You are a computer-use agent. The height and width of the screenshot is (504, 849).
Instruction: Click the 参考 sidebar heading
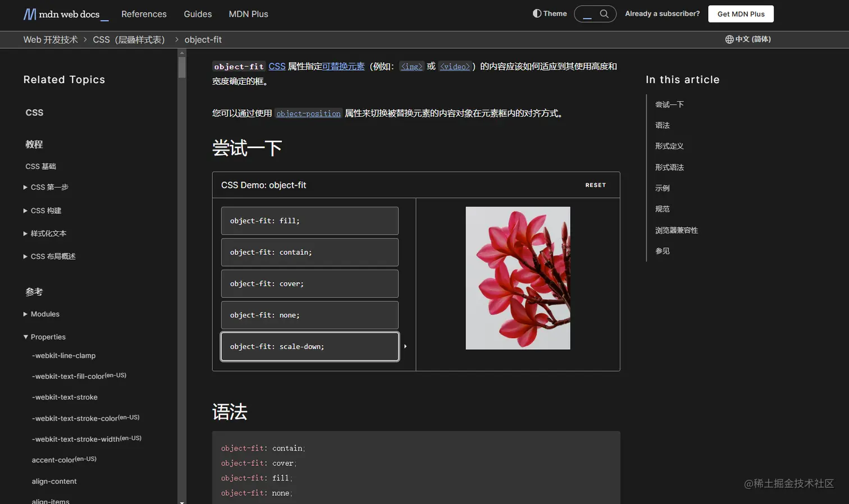34,292
